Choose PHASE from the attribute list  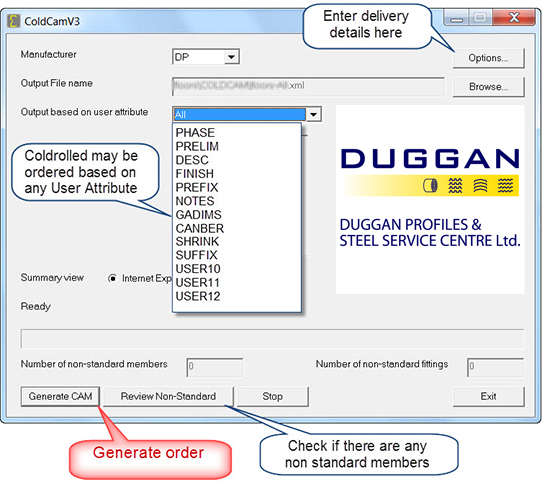pos(195,133)
